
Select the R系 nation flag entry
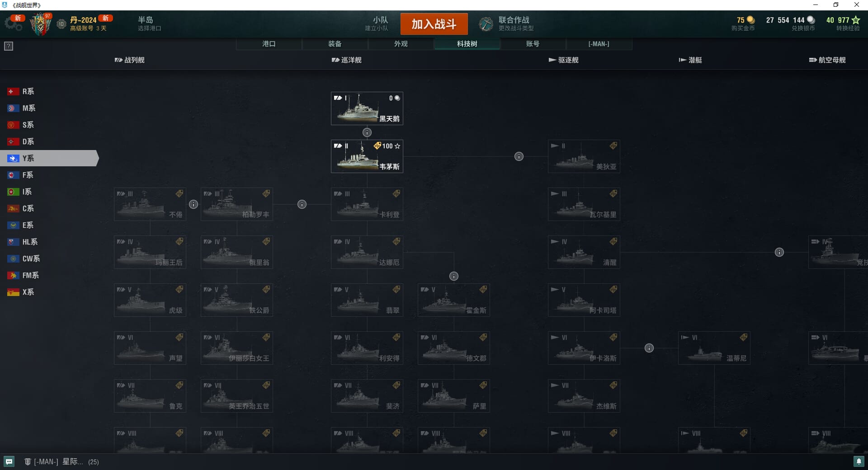pos(21,91)
